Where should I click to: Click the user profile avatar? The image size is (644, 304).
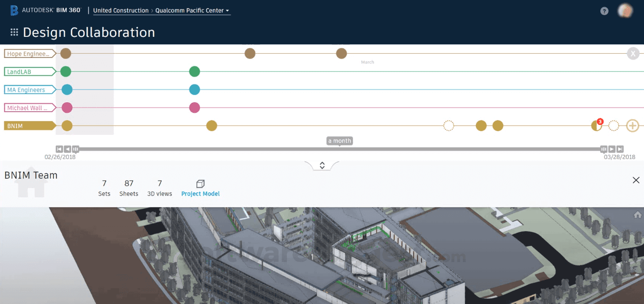625,9
